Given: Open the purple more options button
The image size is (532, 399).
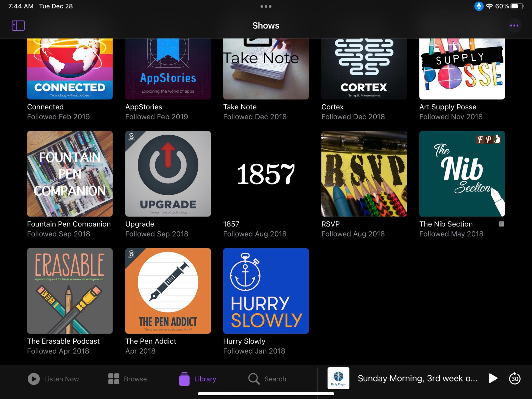Looking at the screenshot, I should (x=514, y=26).
